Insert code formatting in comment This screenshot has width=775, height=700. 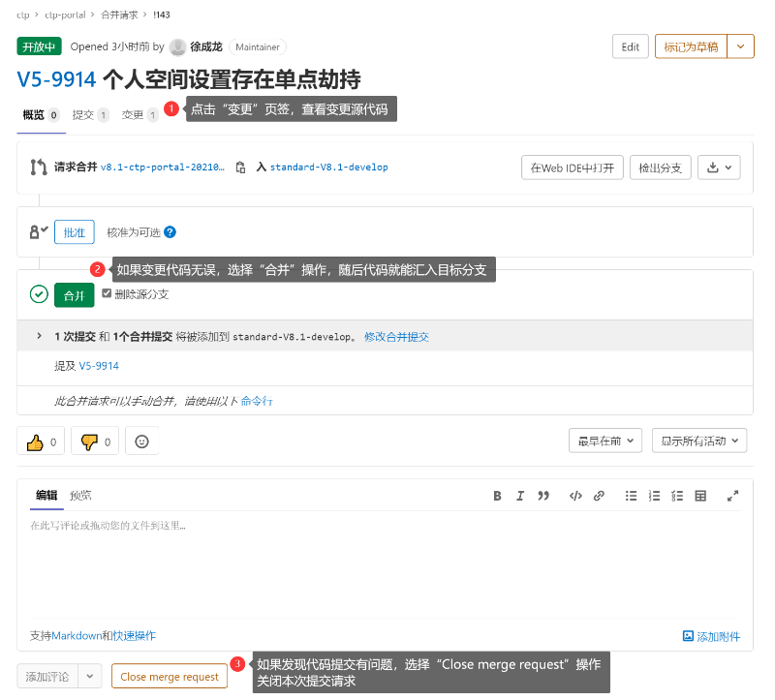(x=575, y=496)
